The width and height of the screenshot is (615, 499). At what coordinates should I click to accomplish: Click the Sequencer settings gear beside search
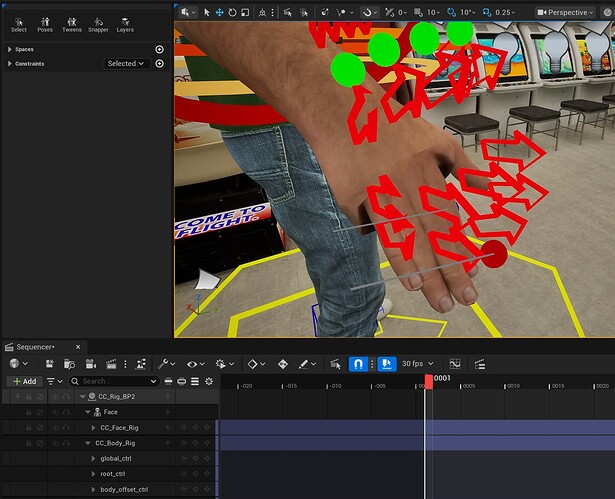click(209, 381)
